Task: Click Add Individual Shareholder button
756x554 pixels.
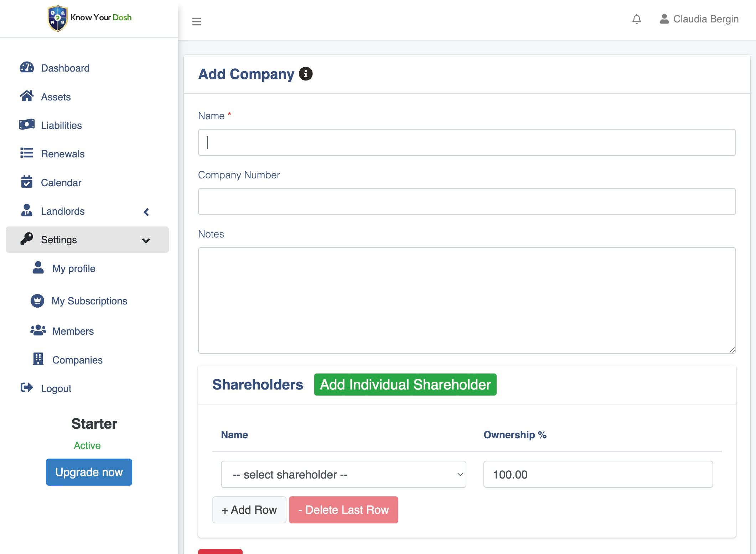Action: 405,385
